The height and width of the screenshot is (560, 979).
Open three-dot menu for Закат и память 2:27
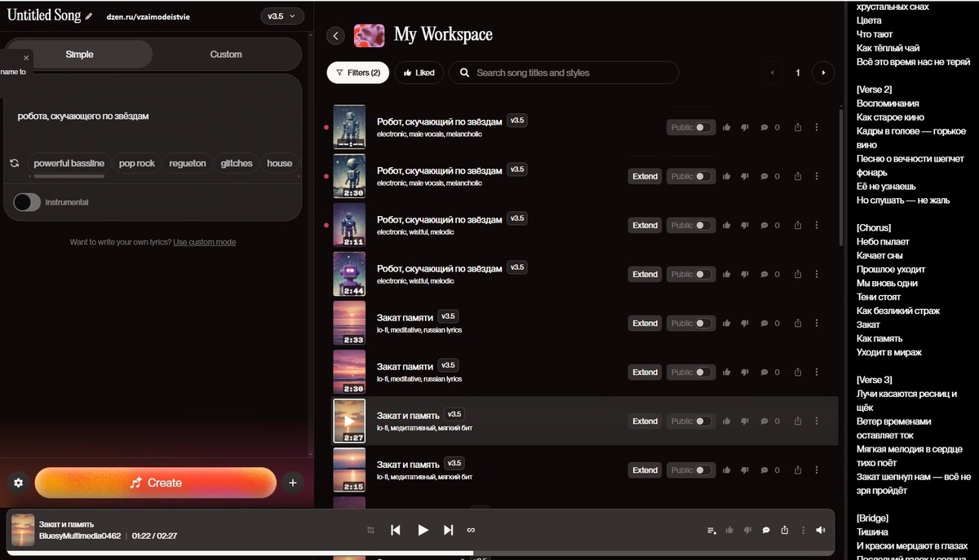coord(817,421)
